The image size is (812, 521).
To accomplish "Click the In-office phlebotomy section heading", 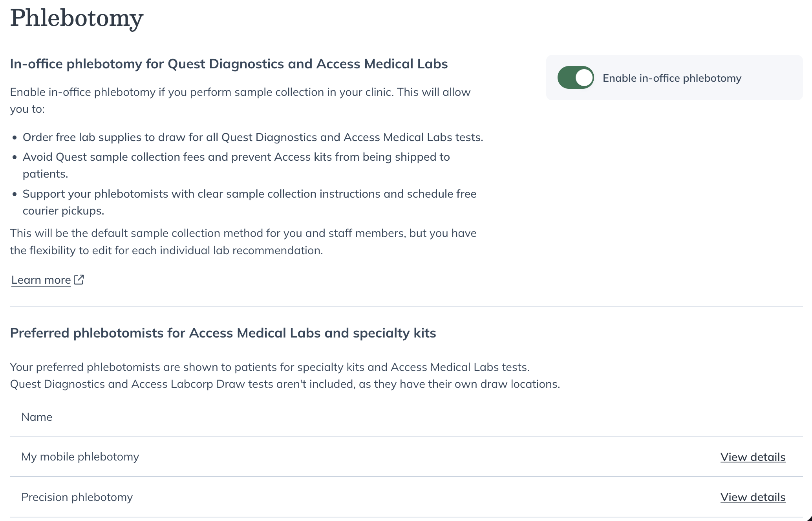I will click(x=229, y=64).
